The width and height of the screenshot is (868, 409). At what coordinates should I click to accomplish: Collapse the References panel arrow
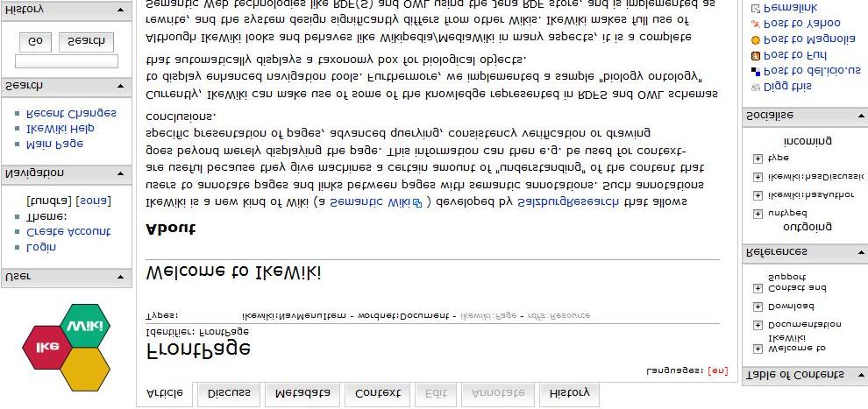point(861,252)
